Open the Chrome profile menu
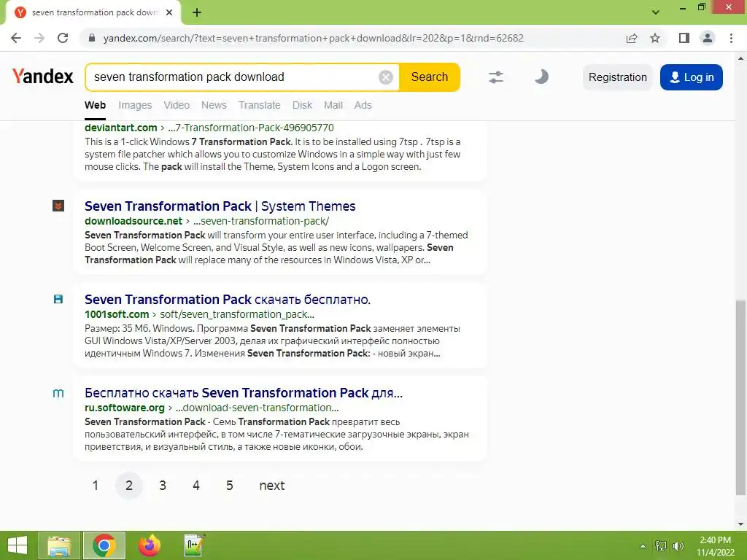Image resolution: width=747 pixels, height=560 pixels. click(x=708, y=38)
